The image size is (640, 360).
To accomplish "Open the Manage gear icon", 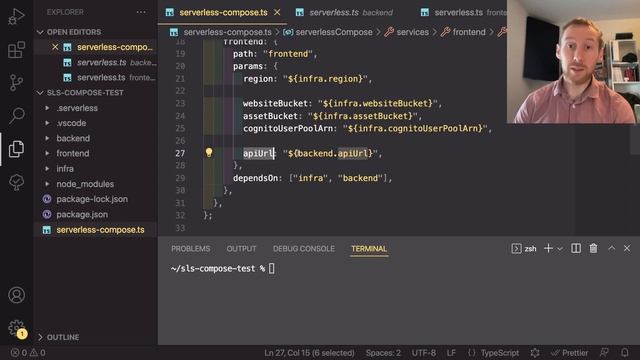I will click(16, 327).
